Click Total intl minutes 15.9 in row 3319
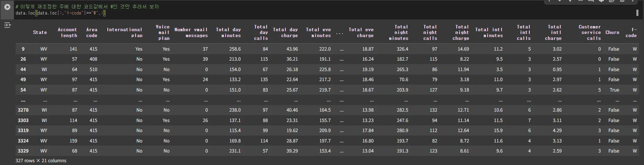Image resolution: width=644 pixels, height=165 pixels. click(498, 130)
